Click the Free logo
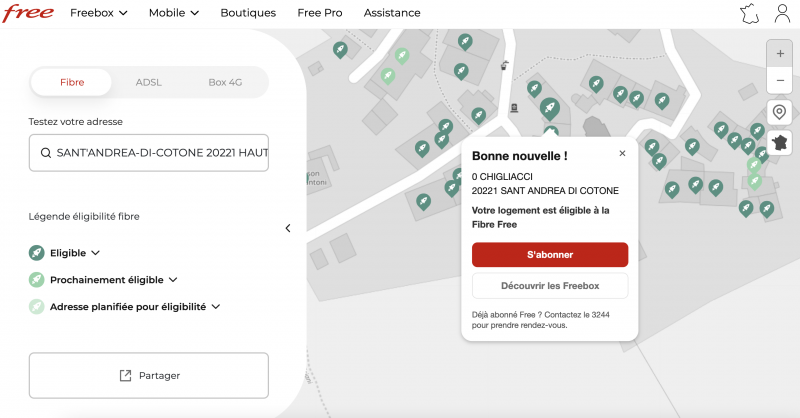800x418 pixels. pos(26,13)
